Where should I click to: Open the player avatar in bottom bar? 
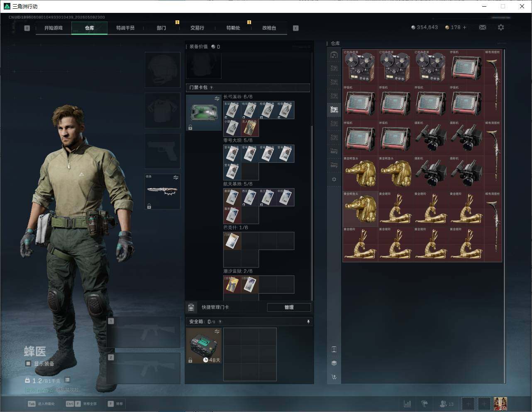(x=500, y=404)
